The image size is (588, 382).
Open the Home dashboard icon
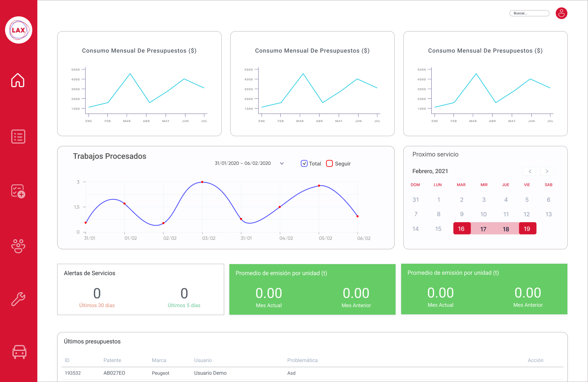(x=18, y=80)
